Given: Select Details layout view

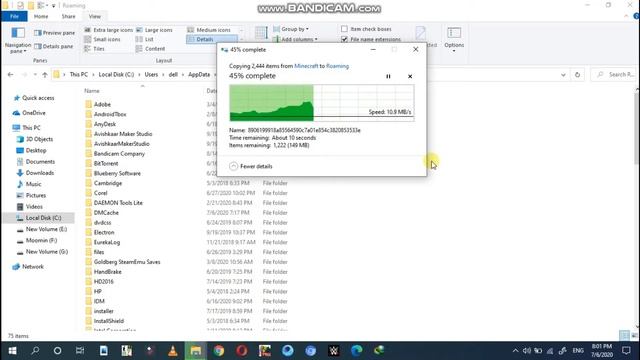Looking at the screenshot, I should [212, 39].
